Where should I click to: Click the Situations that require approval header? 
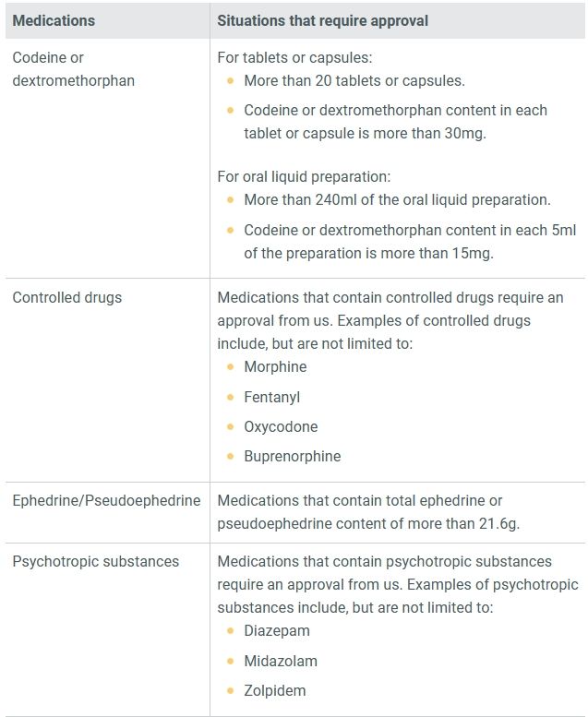tap(322, 20)
